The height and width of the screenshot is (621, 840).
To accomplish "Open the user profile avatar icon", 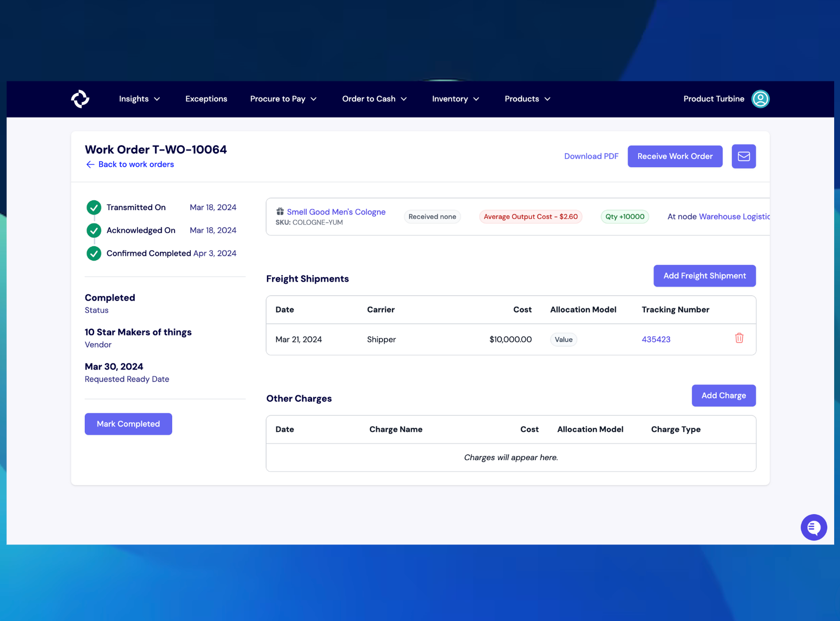I will click(x=760, y=99).
